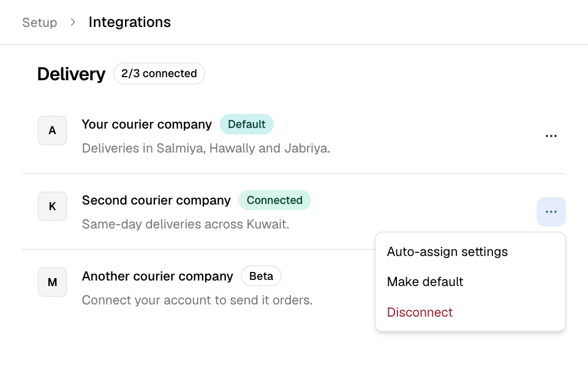Screen dimensions: 588x392
Task: Click the A courier avatar icon
Action: point(53,130)
